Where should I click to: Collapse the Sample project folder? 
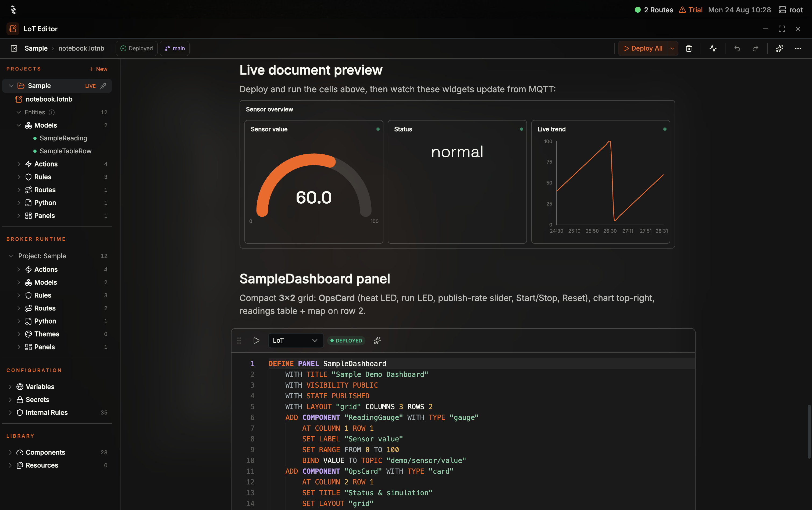[x=11, y=86]
